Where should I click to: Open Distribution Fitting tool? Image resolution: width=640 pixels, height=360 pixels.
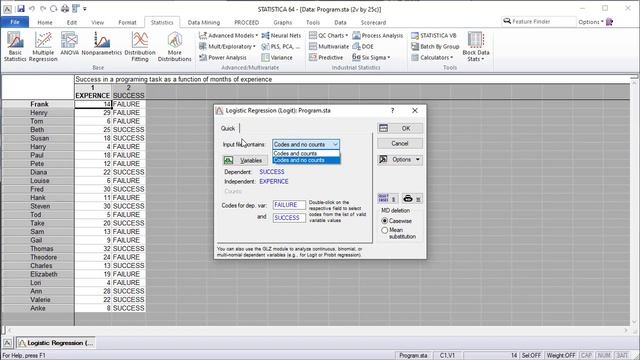click(140, 47)
